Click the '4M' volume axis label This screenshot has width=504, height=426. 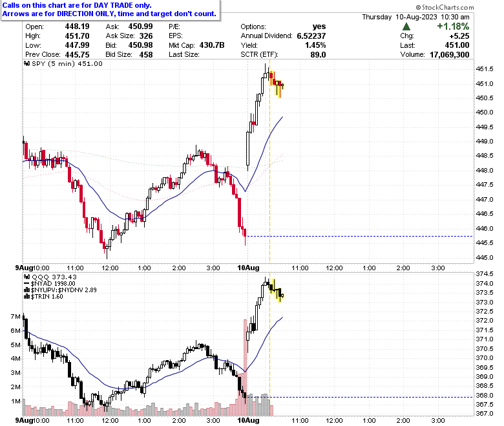coord(16,359)
